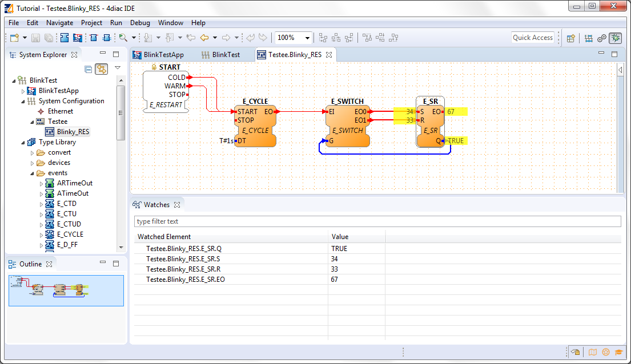This screenshot has height=364, width=631.
Task: Expand the convert folder in Type Library
Action: click(33, 153)
